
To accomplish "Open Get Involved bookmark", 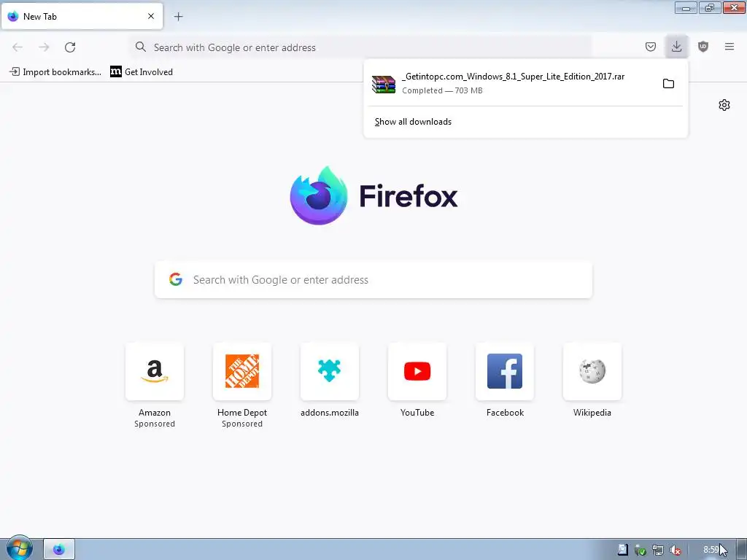I will tap(142, 72).
